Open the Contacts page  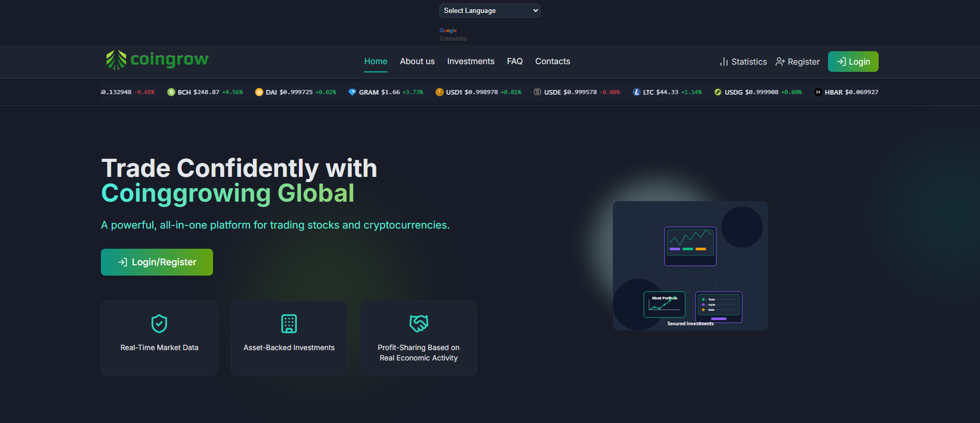pos(552,61)
